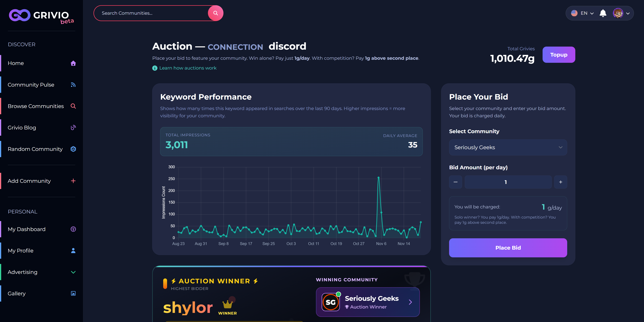Screen dimensions: 644x322
Task: Click the pink search magnifier button
Action: click(215, 13)
